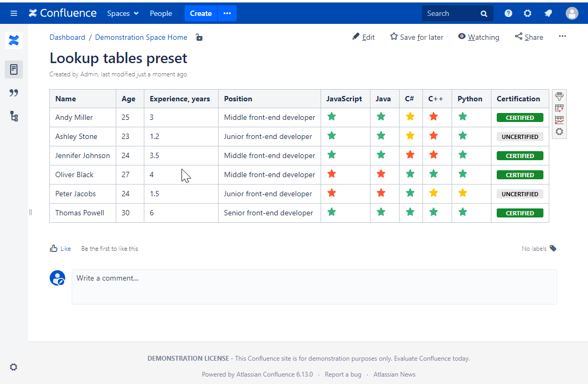Click the Write a comment field
Screen dimensions: 588x384
(x=314, y=286)
